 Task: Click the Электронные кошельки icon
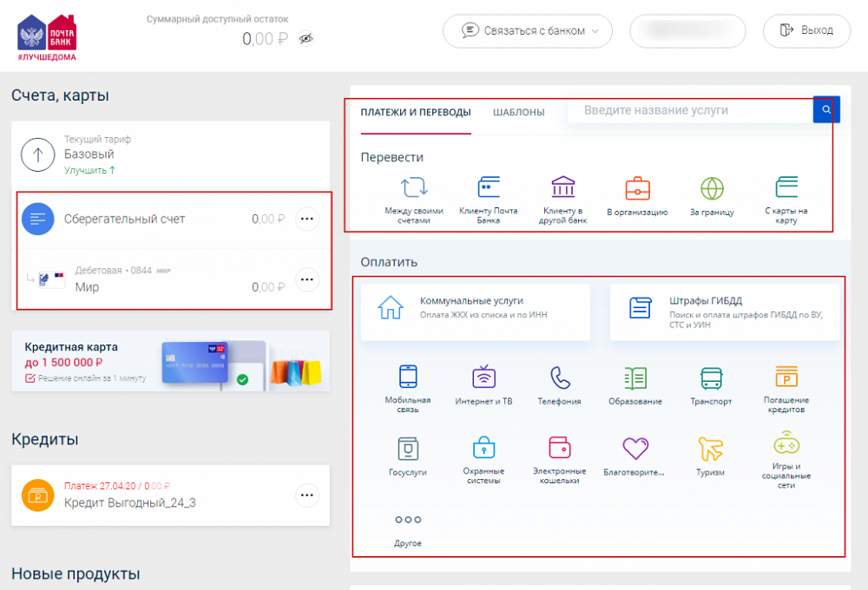click(x=560, y=449)
